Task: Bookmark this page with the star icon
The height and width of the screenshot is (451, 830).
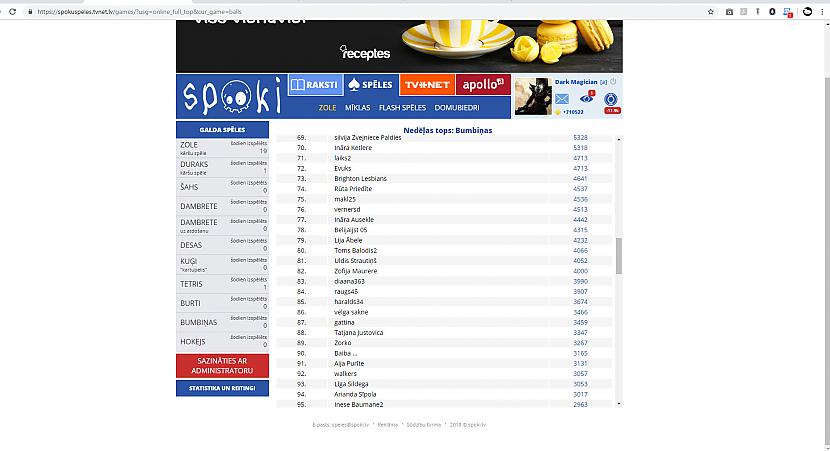Action: 711,12
